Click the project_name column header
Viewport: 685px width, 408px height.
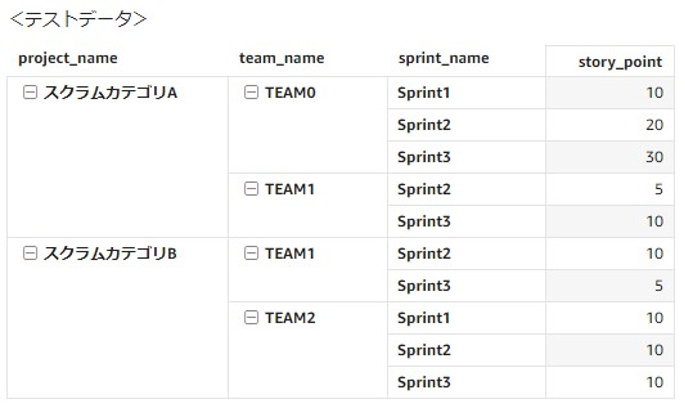click(67, 58)
